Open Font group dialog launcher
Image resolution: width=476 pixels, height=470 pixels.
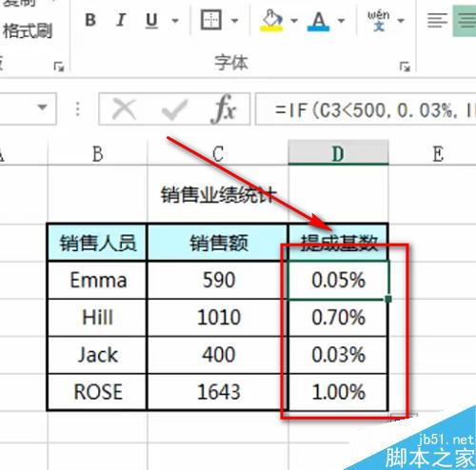pos(405,67)
